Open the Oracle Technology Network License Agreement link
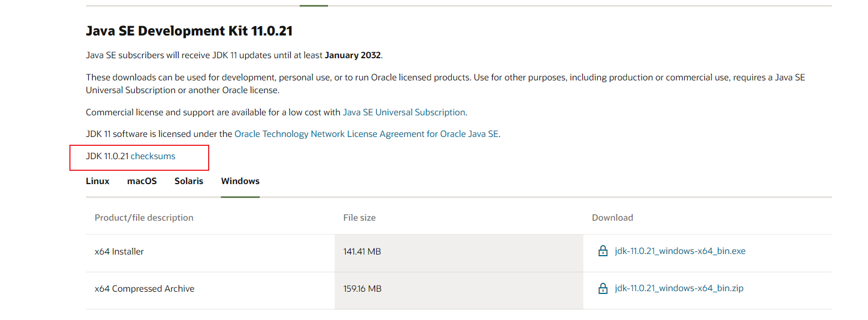This screenshot has width=868, height=320. coord(366,134)
